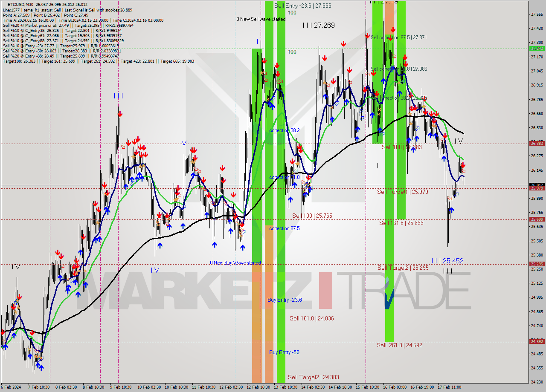Viewport: 546px width, 392px height.
Task: Click the 'Target 685: 19.903' text
Action: pyautogui.click(x=177, y=61)
